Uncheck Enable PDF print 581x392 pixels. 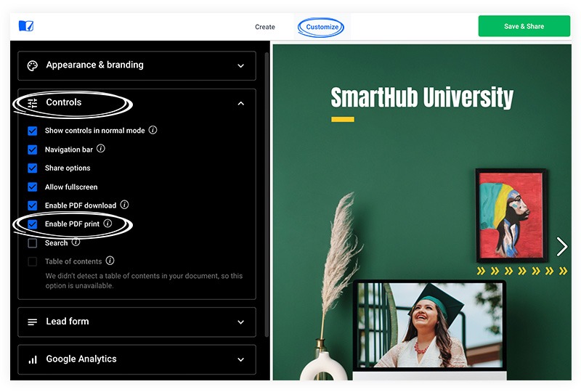click(x=33, y=224)
